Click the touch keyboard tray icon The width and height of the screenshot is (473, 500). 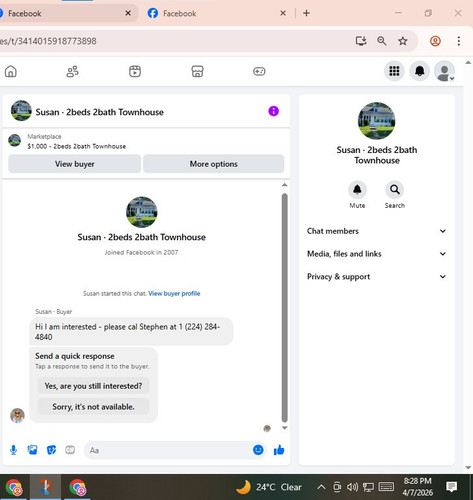click(386, 487)
